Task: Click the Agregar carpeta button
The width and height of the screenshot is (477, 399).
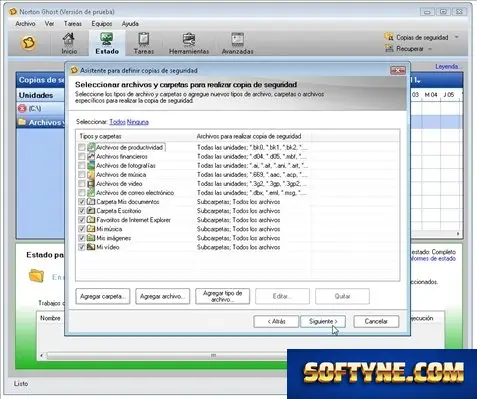Action: click(103, 296)
